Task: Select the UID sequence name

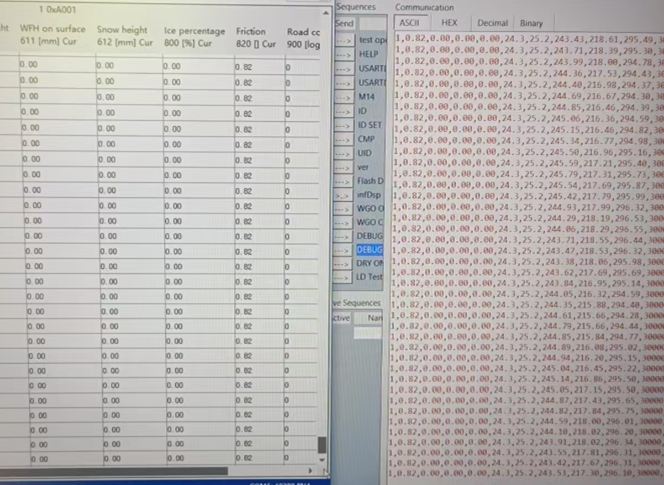Action: (x=365, y=153)
